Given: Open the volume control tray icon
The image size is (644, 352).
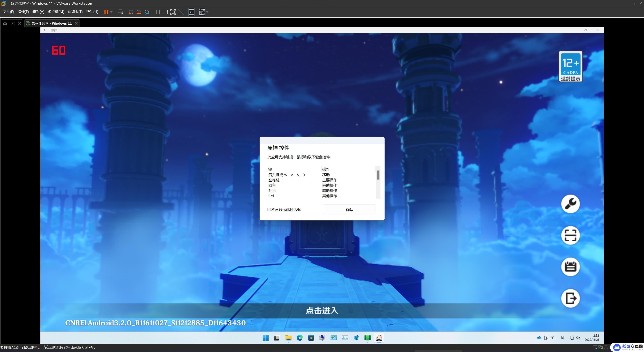Looking at the screenshot, I should click(x=578, y=338).
